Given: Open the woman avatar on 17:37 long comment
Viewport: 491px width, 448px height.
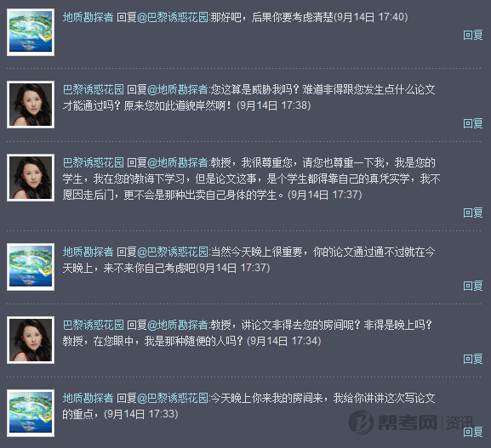Looking at the screenshot, I should (x=31, y=178).
